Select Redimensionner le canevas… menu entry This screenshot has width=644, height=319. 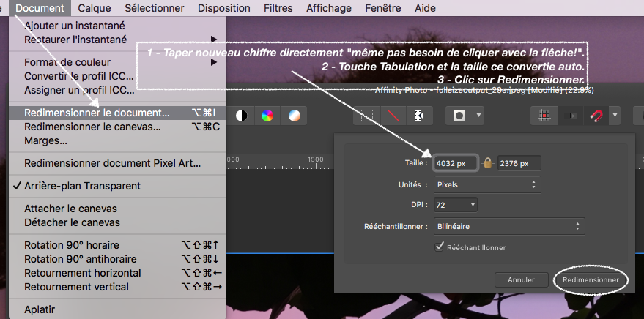117,127
